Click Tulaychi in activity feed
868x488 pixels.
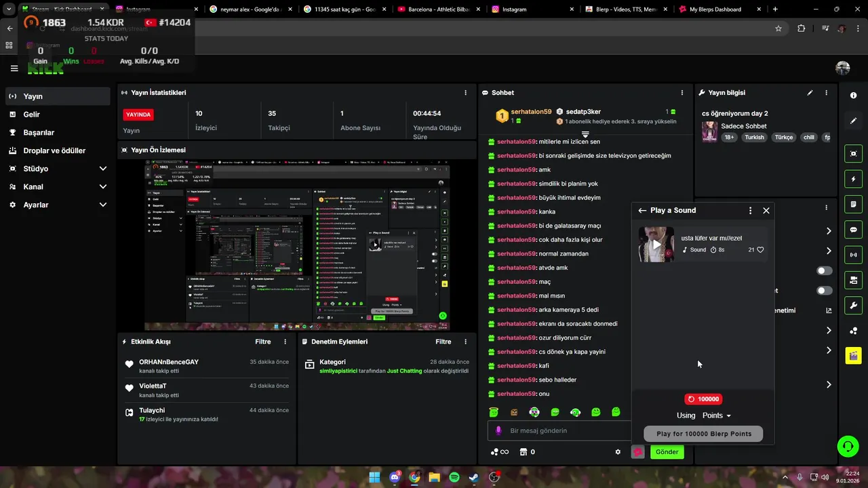(152, 411)
